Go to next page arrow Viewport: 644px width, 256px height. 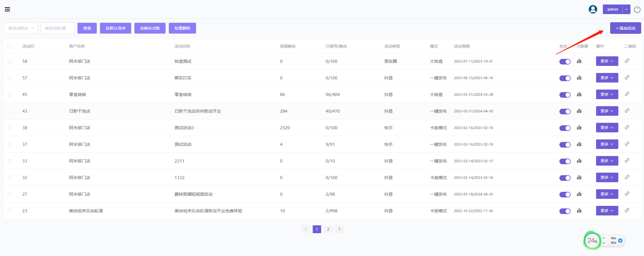click(339, 229)
